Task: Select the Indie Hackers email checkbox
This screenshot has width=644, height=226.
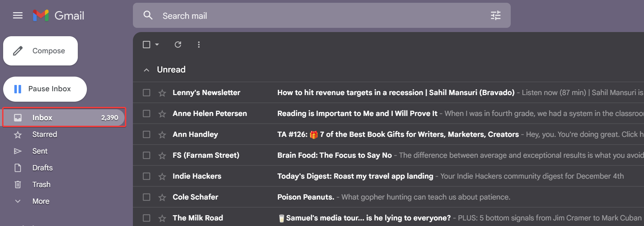Action: coord(147,176)
